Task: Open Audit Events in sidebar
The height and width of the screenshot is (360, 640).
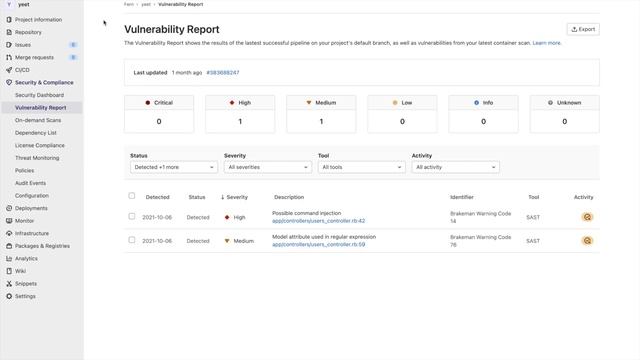Action: pos(31,183)
